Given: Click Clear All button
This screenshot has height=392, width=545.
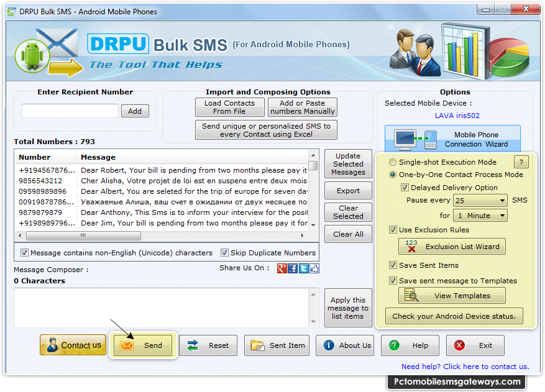Looking at the screenshot, I should [x=348, y=234].
